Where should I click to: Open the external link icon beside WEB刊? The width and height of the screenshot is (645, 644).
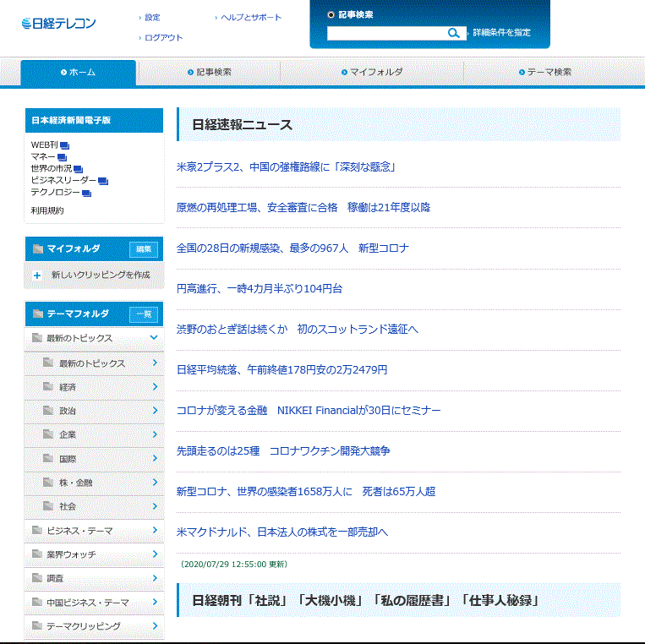[x=64, y=145]
